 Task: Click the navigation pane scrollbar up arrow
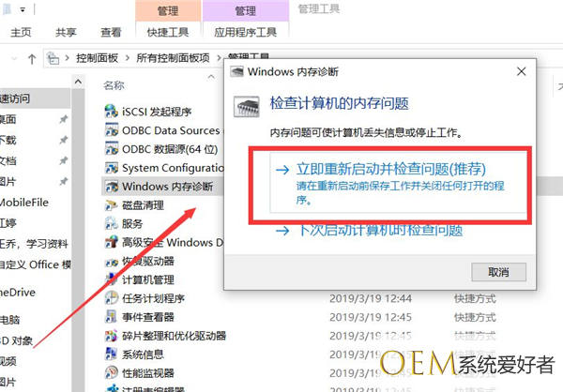(x=78, y=82)
